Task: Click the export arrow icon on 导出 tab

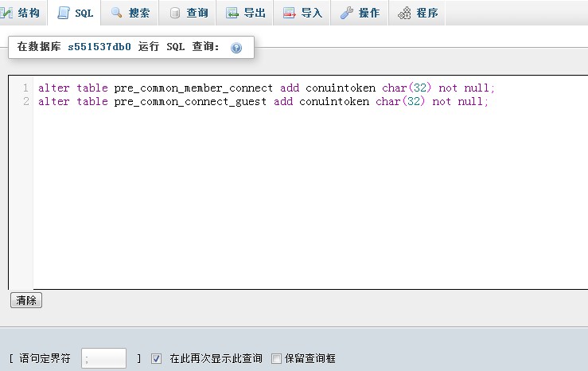Action: point(232,13)
